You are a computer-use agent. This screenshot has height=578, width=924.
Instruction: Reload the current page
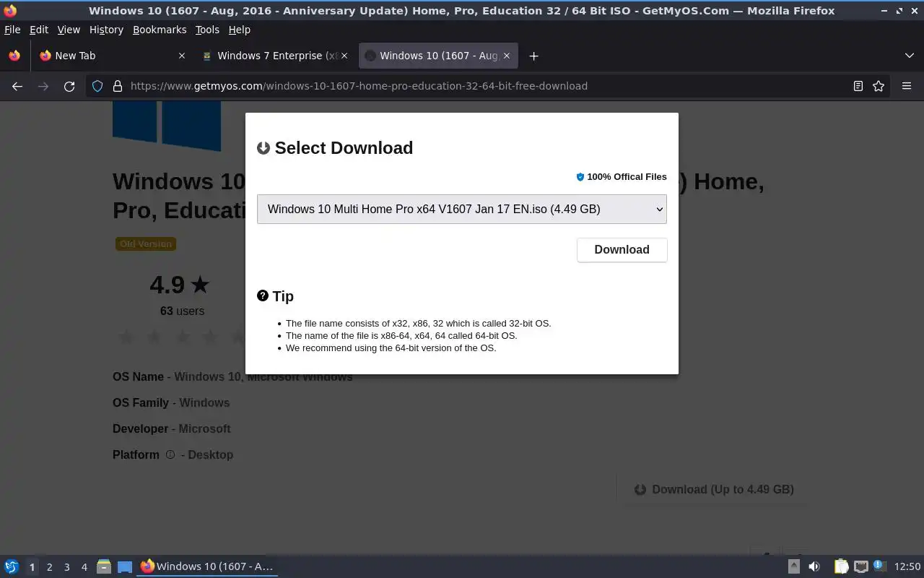click(x=69, y=86)
